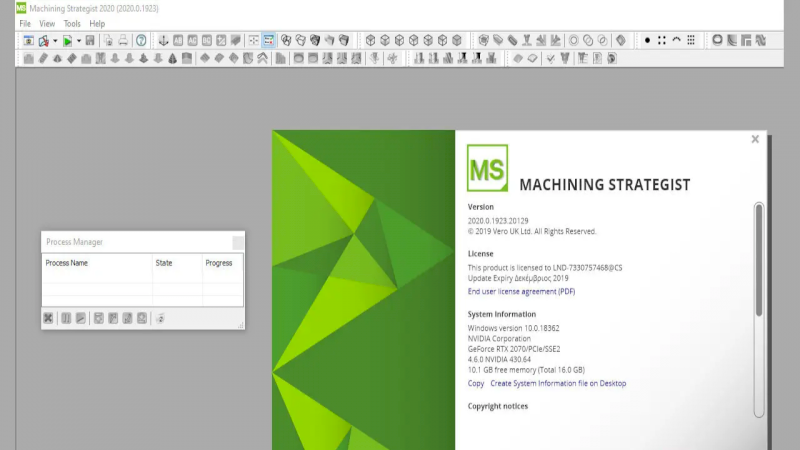800x450 pixels.
Task: Click the cancel process X icon in Process Manager
Action: click(x=48, y=318)
